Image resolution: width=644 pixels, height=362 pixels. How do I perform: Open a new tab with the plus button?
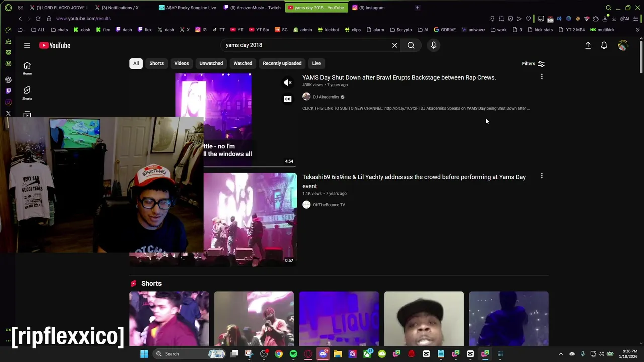tap(417, 8)
